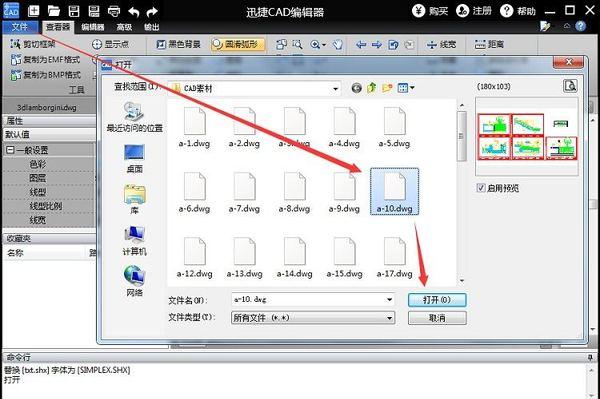Click the Print icon in title bar
Screen dimensions: 600x399
pyautogui.click(x=114, y=11)
